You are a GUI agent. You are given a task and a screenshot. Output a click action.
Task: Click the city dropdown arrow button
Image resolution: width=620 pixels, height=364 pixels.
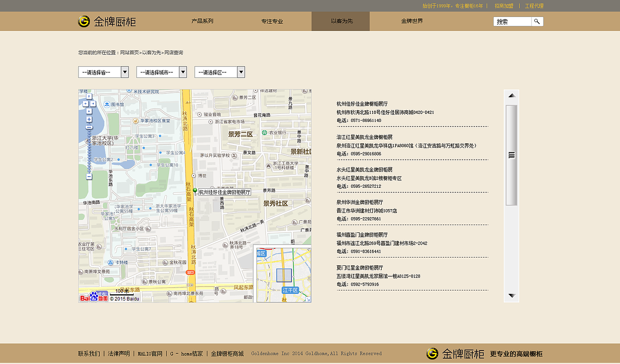(183, 72)
